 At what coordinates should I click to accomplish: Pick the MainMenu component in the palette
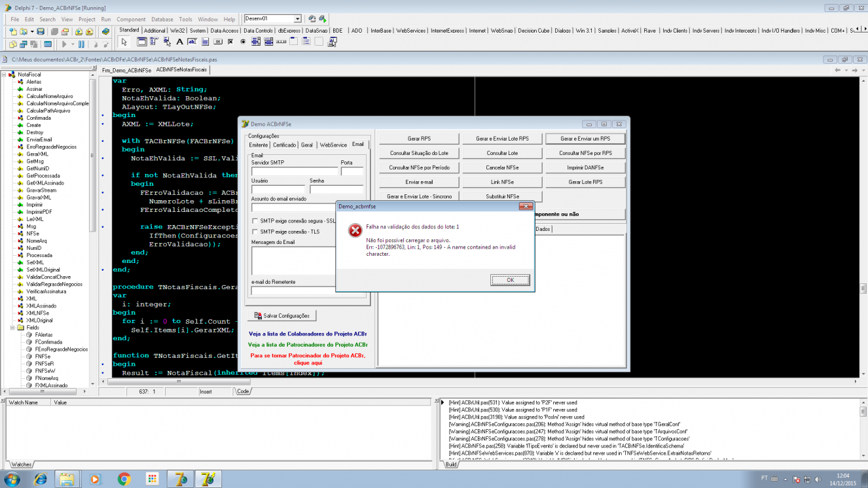154,42
